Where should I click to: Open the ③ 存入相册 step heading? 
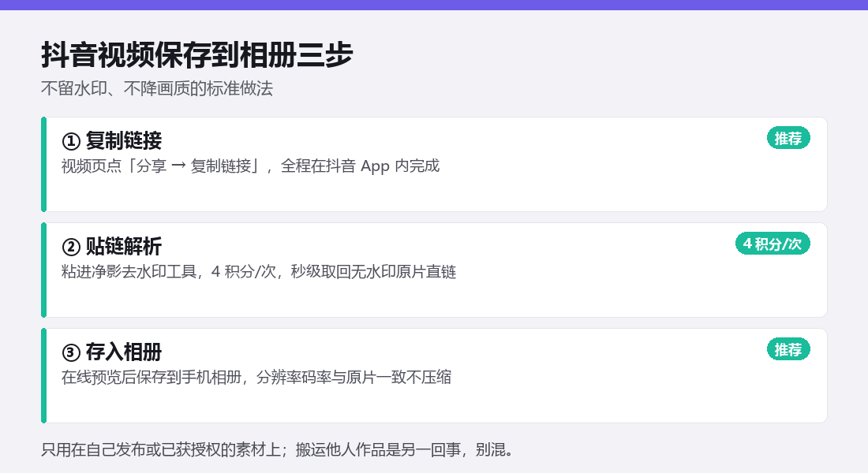[111, 352]
